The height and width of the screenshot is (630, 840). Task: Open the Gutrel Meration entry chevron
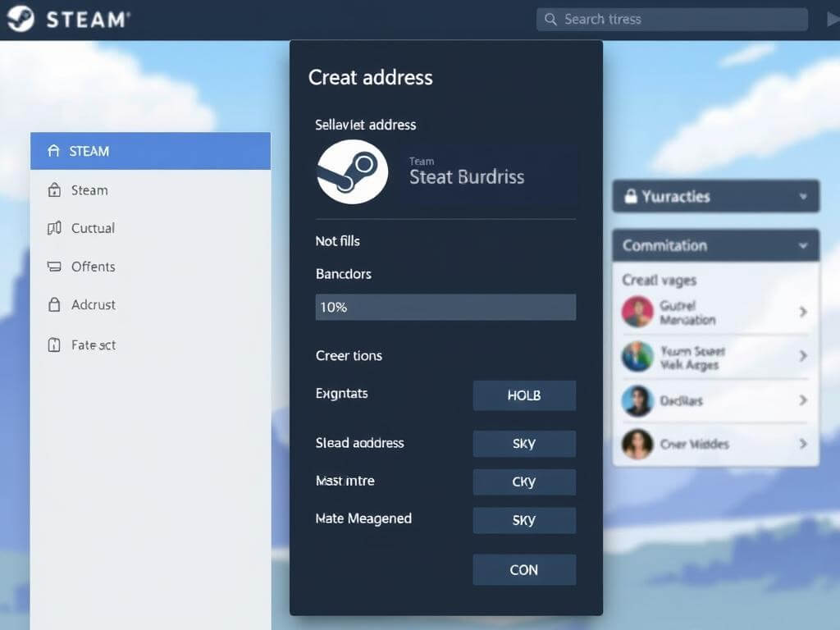pyautogui.click(x=802, y=312)
